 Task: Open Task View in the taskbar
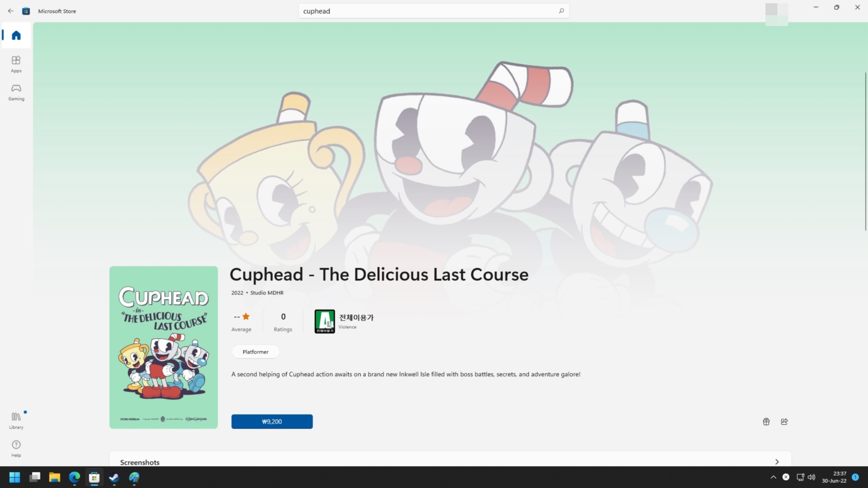click(x=35, y=477)
